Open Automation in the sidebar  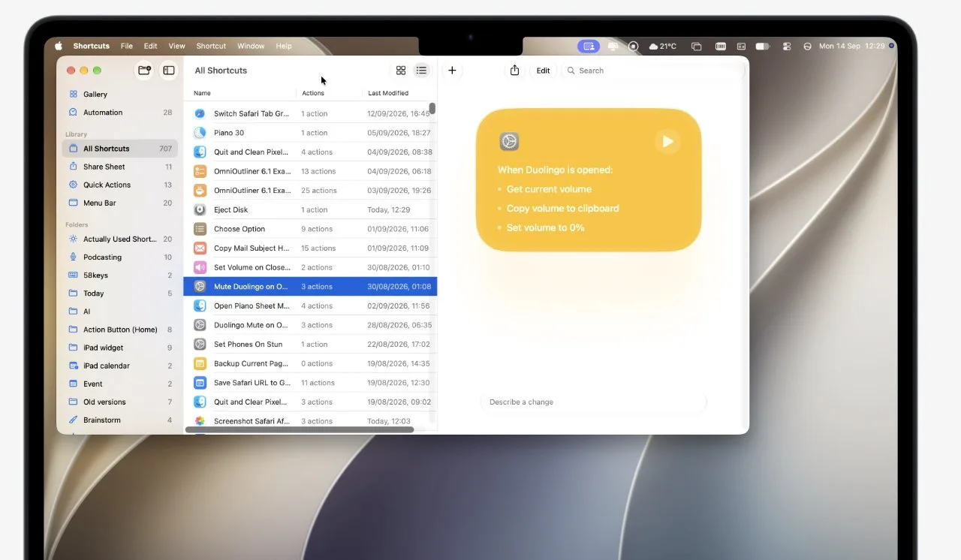[x=120, y=113]
